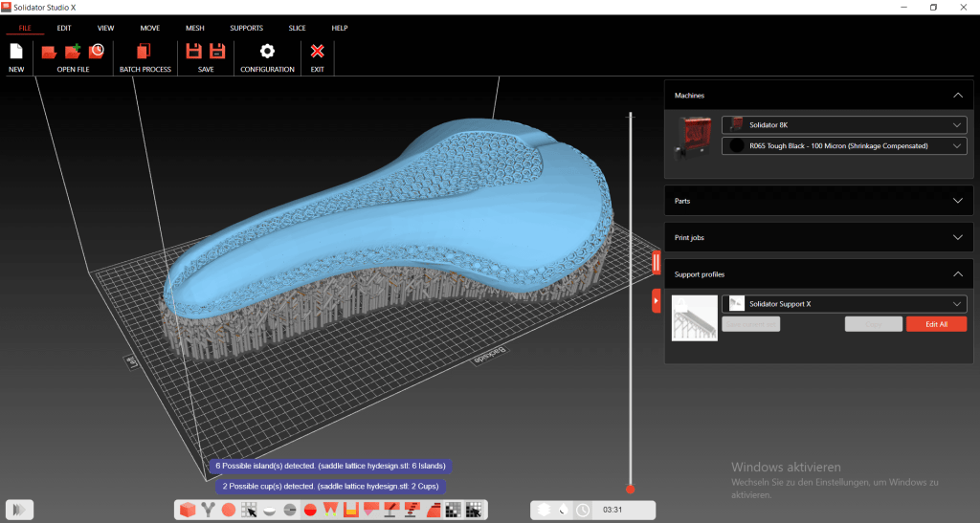Image resolution: width=980 pixels, height=523 pixels.
Task: Open the Solidator 8K machine dropdown
Action: point(844,125)
